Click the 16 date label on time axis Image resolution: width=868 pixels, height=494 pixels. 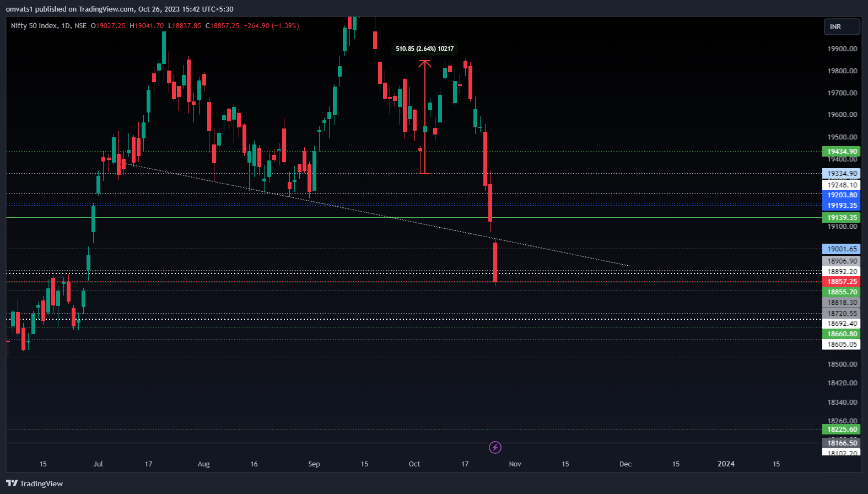tap(254, 464)
